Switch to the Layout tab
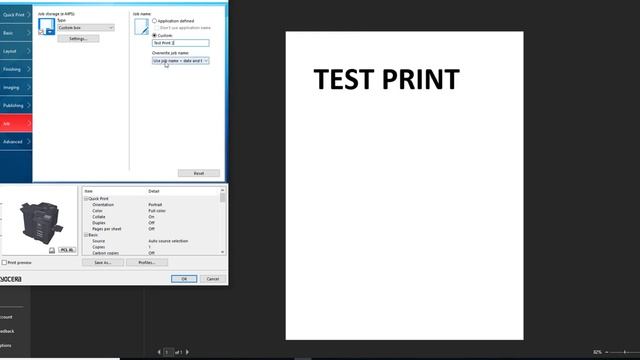 (16, 51)
